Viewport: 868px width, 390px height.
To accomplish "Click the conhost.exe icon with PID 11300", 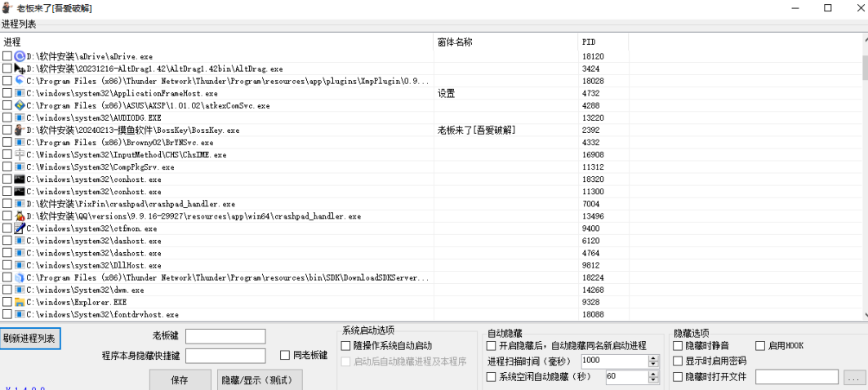I will 20,192.
